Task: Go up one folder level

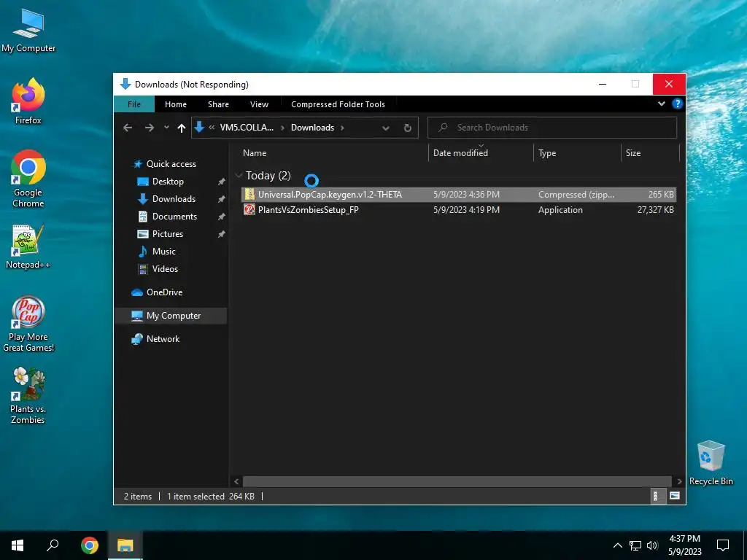Action: click(x=182, y=128)
